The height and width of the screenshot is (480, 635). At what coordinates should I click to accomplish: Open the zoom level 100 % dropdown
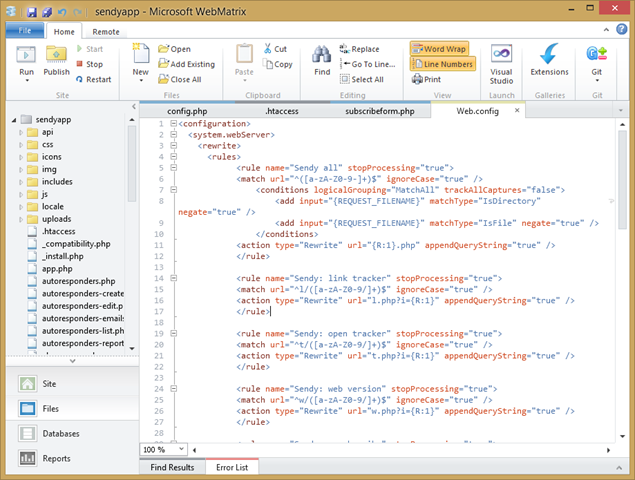click(x=181, y=449)
